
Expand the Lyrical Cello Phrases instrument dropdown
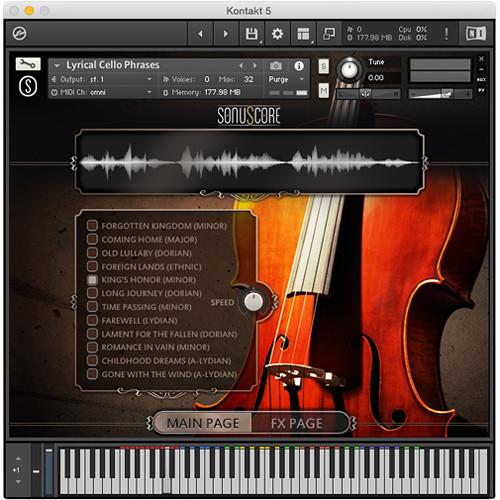57,66
